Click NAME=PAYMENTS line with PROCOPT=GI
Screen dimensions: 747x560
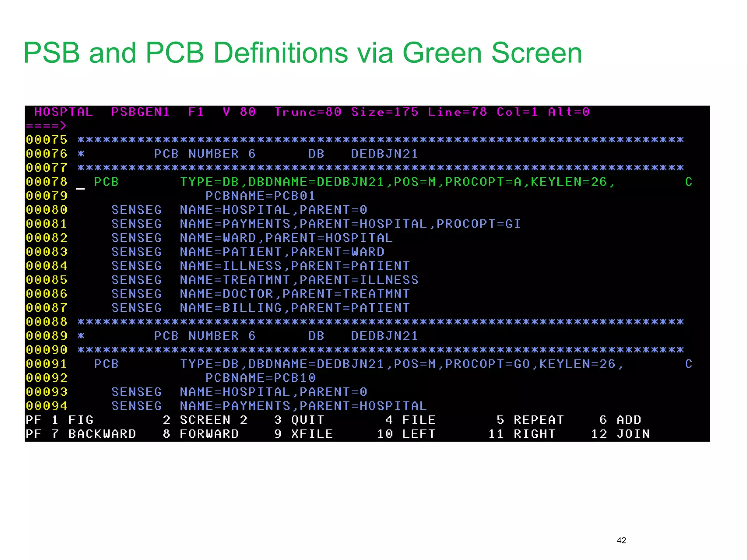(351, 223)
